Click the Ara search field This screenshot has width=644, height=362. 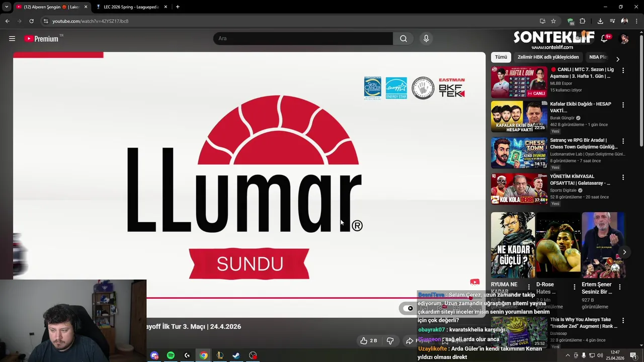(x=303, y=39)
